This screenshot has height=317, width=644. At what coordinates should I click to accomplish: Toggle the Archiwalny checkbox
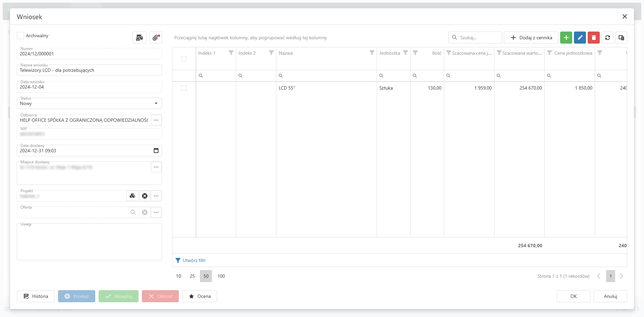[x=20, y=36]
